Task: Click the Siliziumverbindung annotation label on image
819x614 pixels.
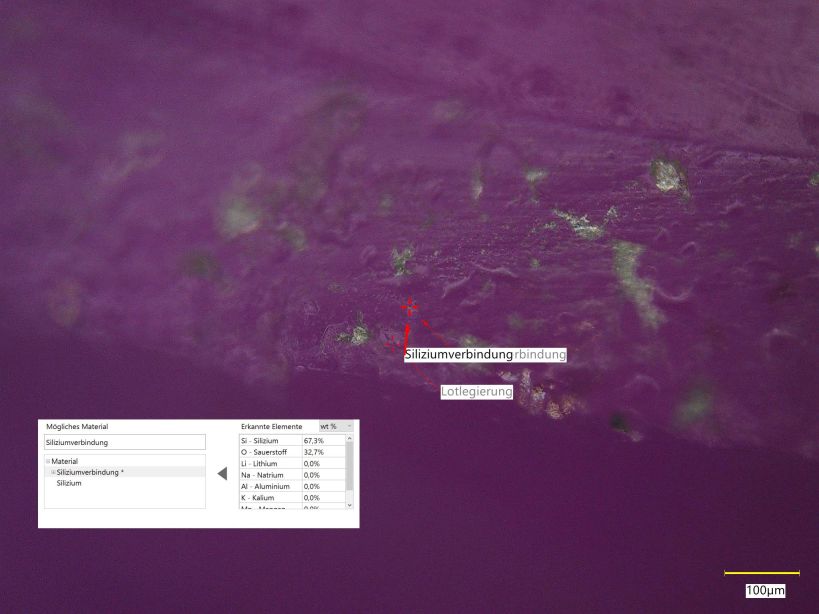Action: [459, 355]
